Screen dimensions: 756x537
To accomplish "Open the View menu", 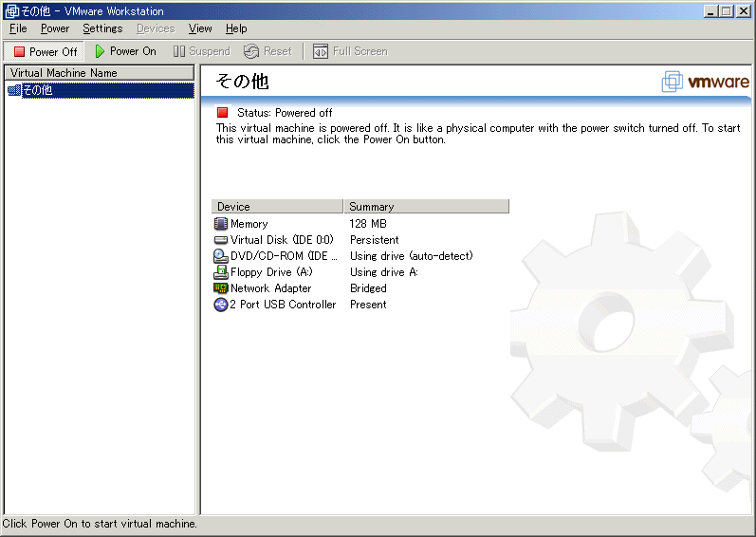I will coord(200,28).
